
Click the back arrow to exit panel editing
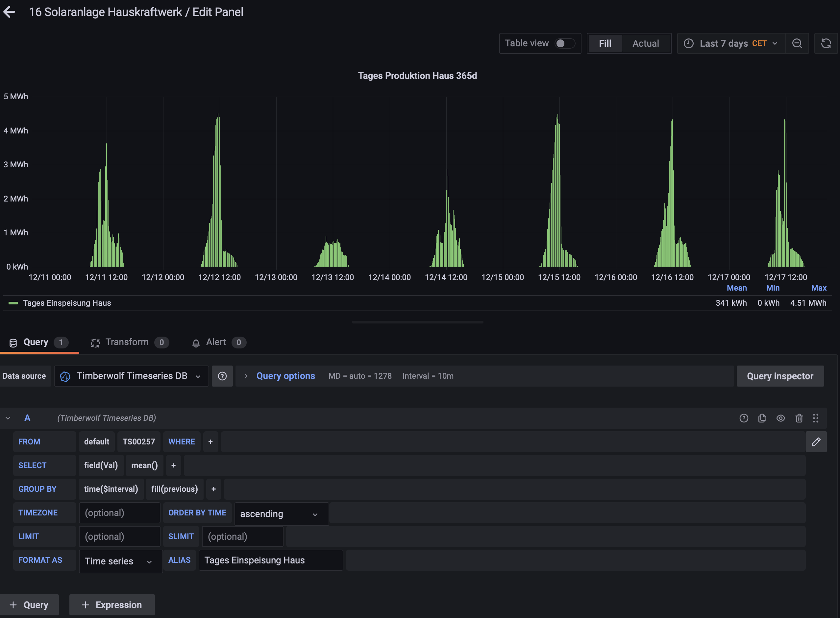point(10,12)
